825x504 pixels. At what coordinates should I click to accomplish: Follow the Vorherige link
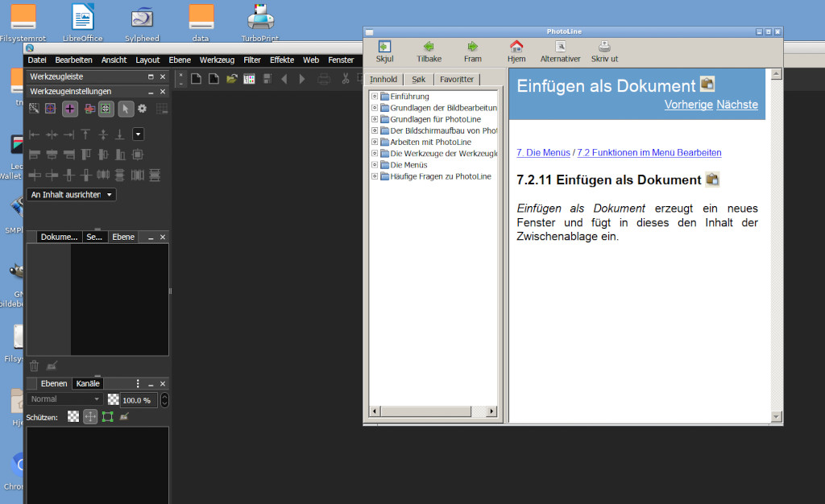(x=688, y=105)
